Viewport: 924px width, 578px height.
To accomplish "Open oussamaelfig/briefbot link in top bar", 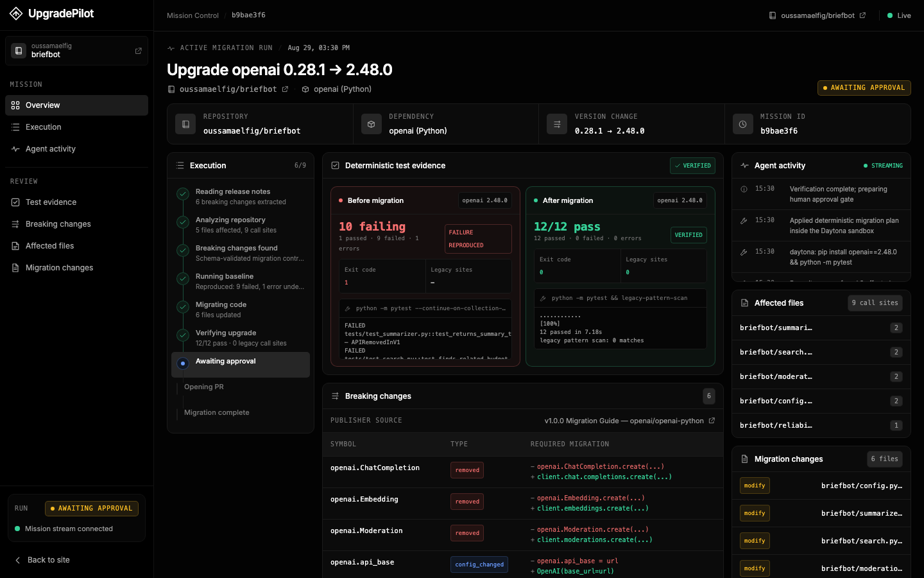I will (x=817, y=15).
